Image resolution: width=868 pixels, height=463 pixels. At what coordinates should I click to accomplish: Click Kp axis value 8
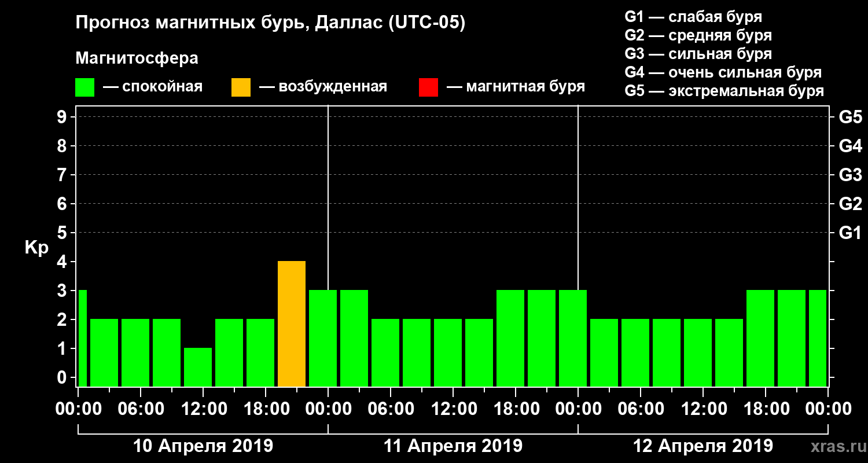pyautogui.click(x=63, y=146)
